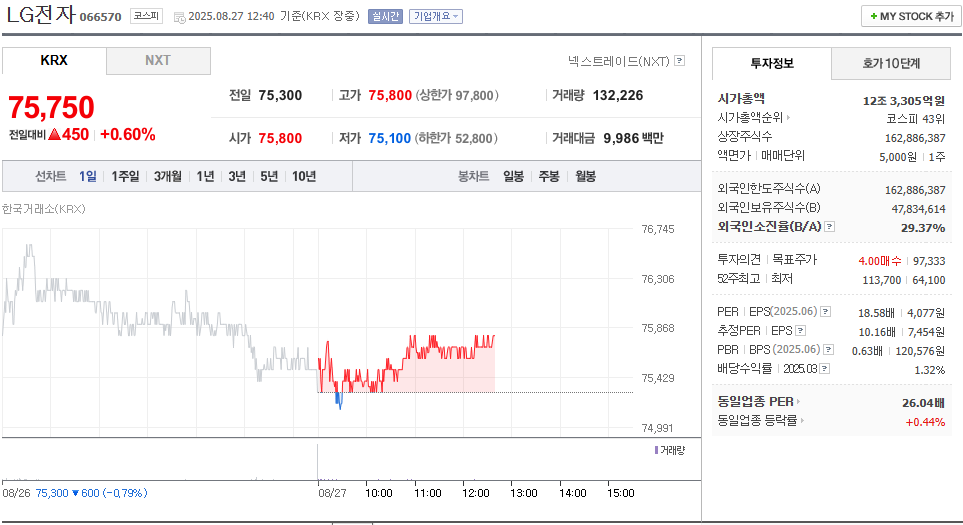Click the LG전자 stock name heading
The height and width of the screenshot is (525, 963).
[41, 14]
